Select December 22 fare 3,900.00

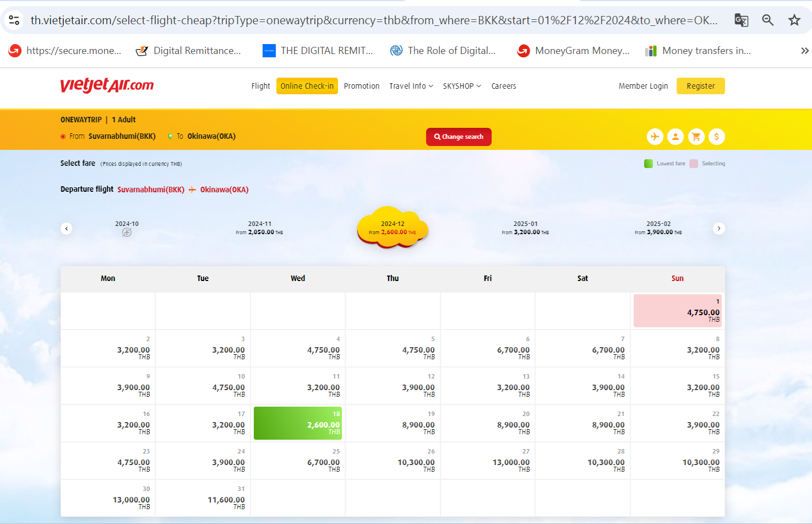pyautogui.click(x=678, y=423)
